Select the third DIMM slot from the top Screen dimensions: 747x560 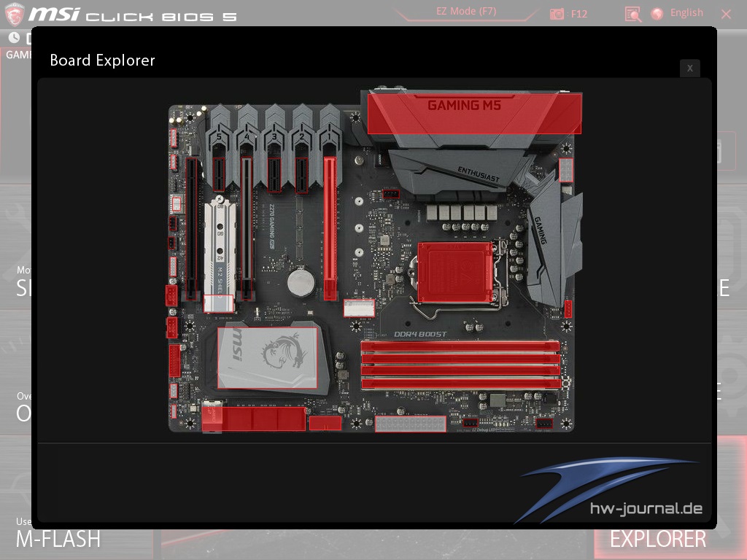click(460, 371)
